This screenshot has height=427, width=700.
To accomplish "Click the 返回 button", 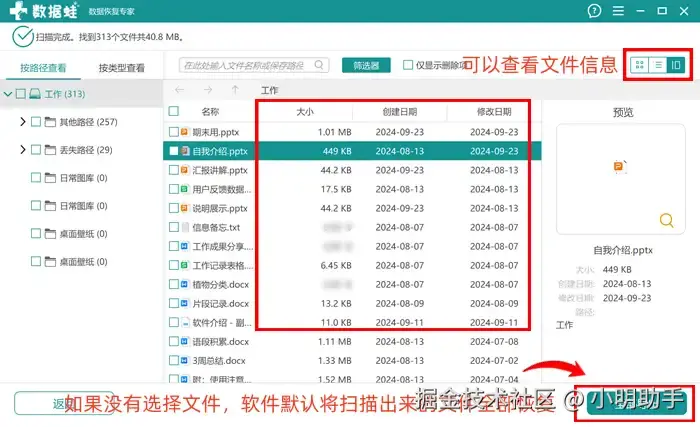I will coord(63,403).
